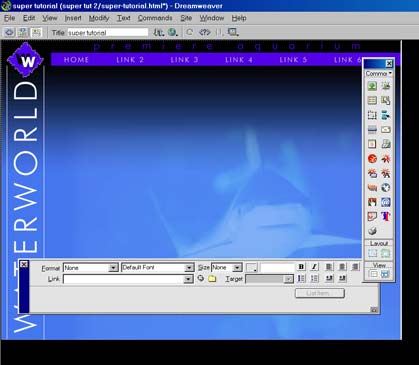This screenshot has width=419, height=365.
Task: Toggle Italic in Property inspector
Action: click(314, 267)
